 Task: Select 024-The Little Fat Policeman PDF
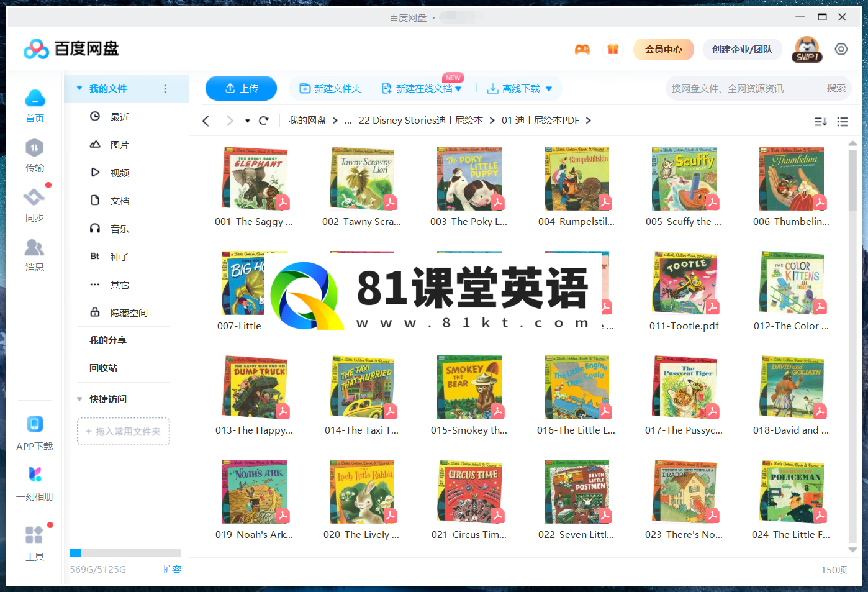click(792, 492)
